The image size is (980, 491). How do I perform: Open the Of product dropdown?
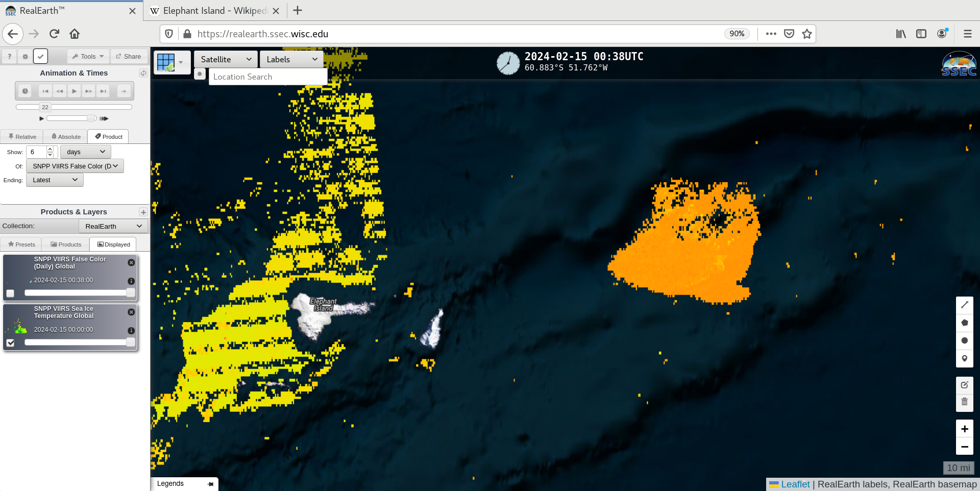pyautogui.click(x=75, y=166)
